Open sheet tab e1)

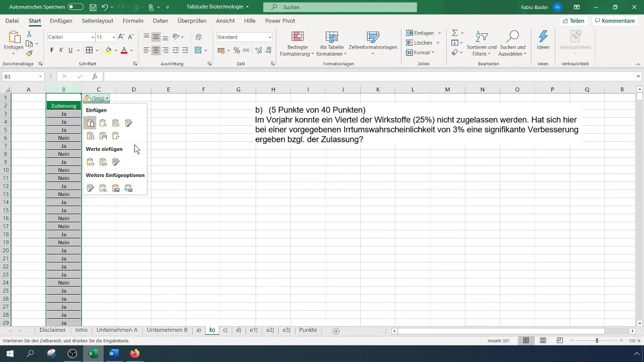coord(254,330)
